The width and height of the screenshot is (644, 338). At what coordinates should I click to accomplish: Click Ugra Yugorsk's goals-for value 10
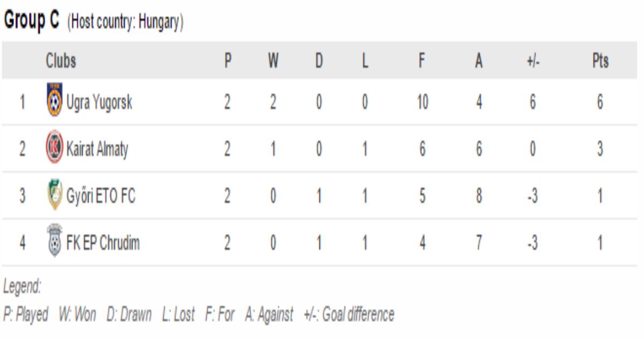point(422,102)
